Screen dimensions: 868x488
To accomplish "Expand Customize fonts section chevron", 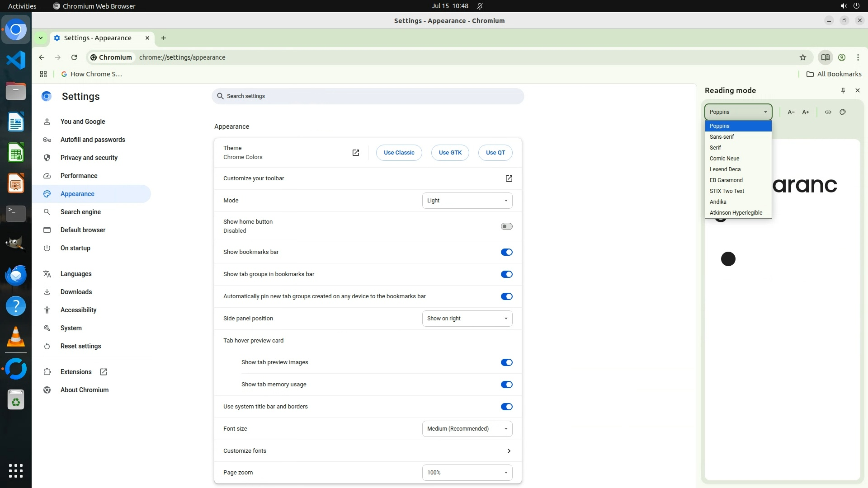I will 509,451.
